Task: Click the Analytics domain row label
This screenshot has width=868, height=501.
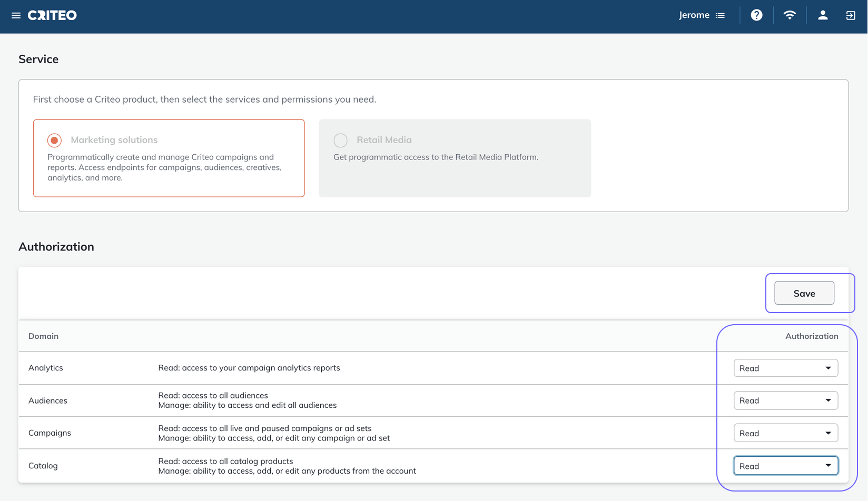Action: click(46, 368)
